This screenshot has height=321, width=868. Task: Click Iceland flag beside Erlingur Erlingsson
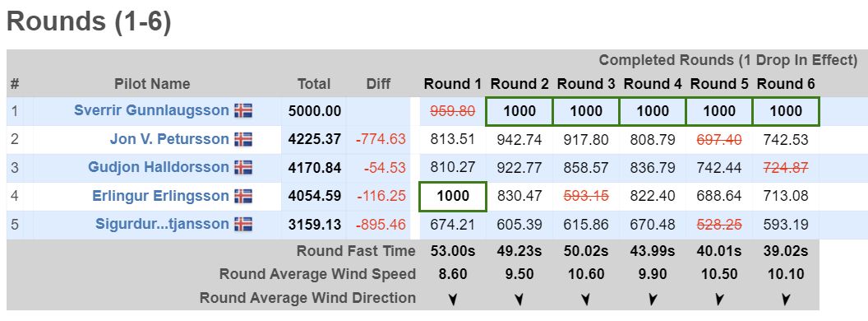tap(243, 196)
